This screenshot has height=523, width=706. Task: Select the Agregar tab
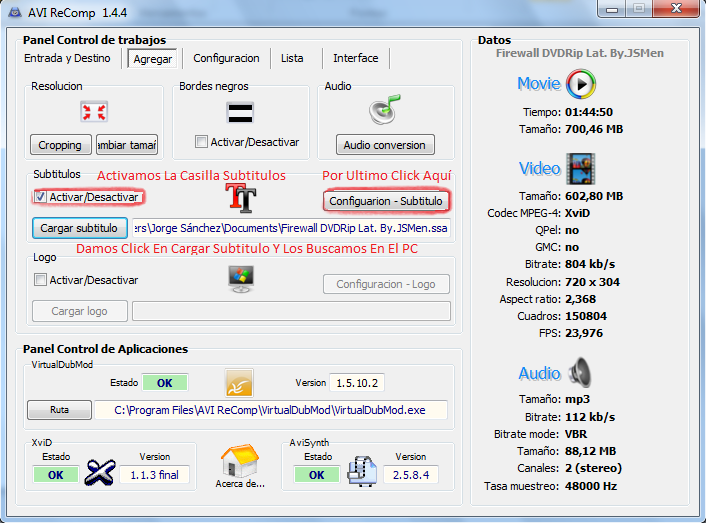pyautogui.click(x=153, y=59)
